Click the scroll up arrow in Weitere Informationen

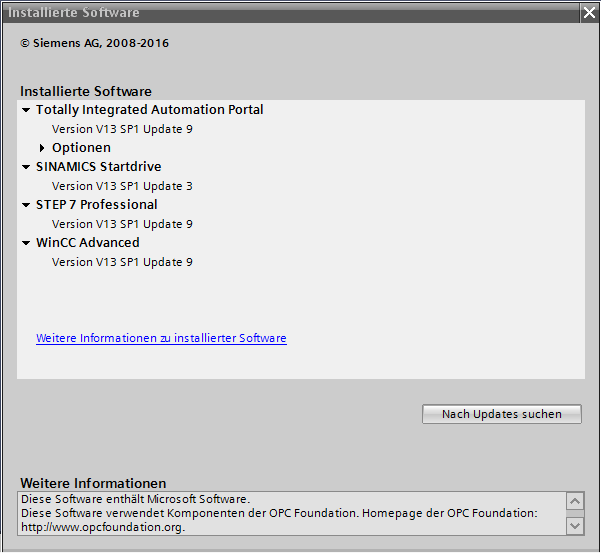[574, 501]
